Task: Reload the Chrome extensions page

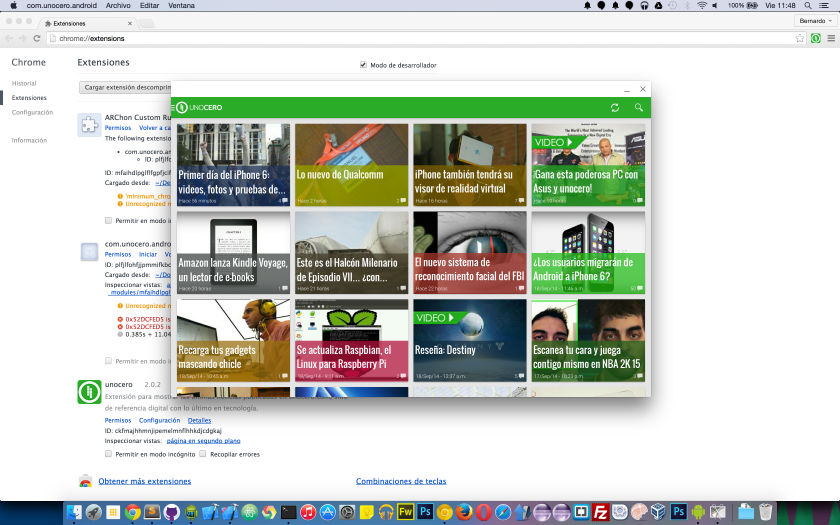Action: click(36, 38)
